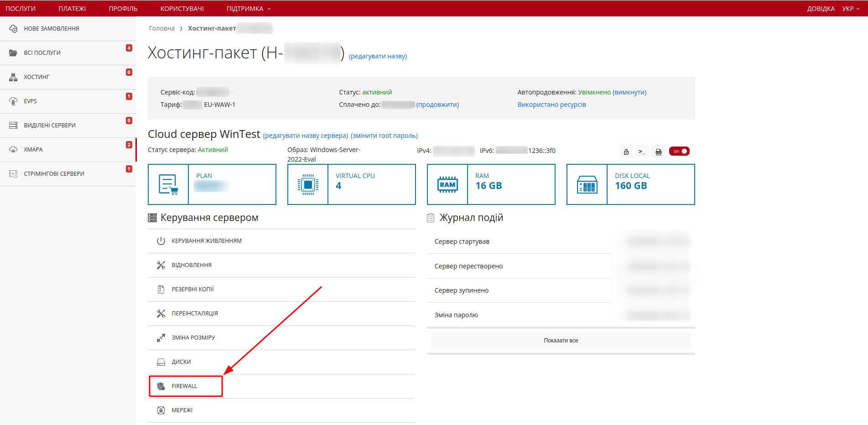Open the КОРИСТУВАЧІ top menu
Viewport: 868px width, 425px height.
pyautogui.click(x=182, y=9)
